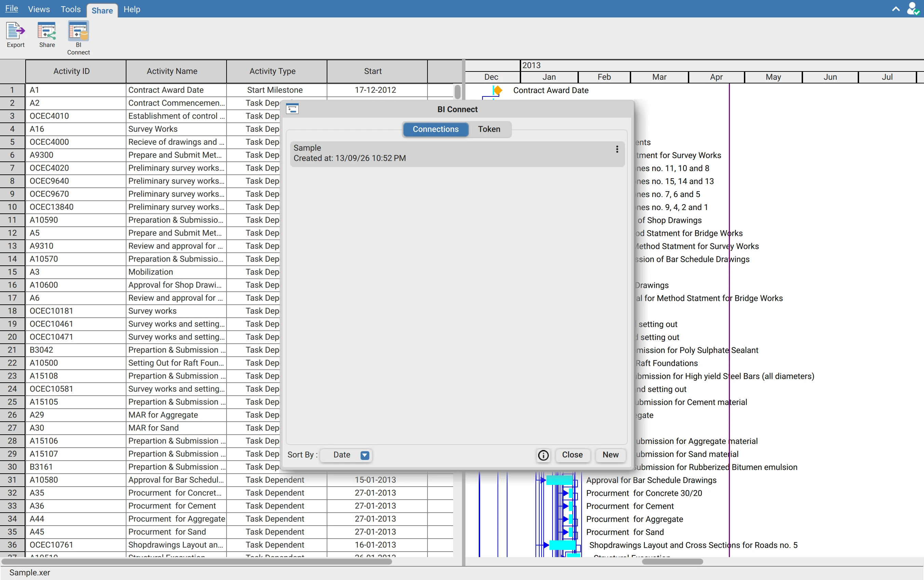
Task: Open the File menu
Action: [12, 9]
